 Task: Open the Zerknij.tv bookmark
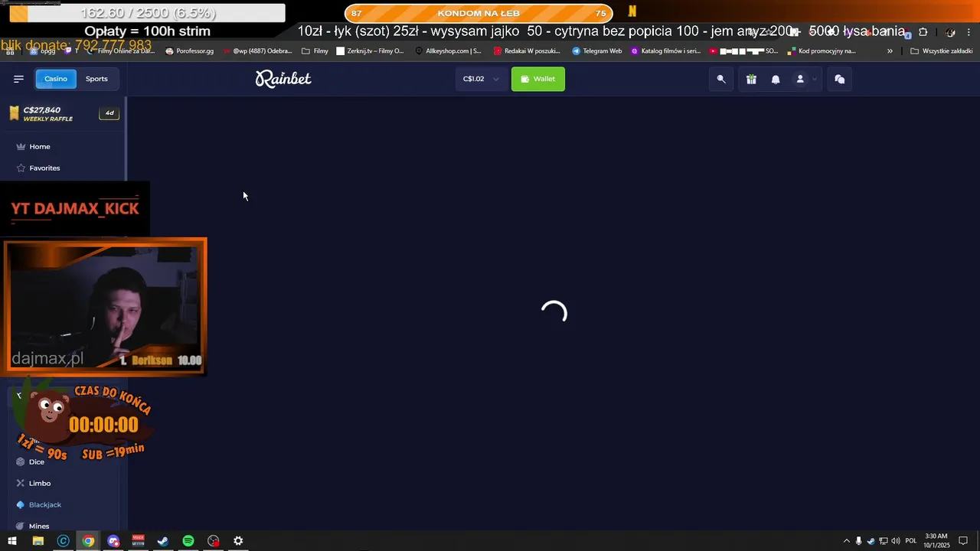[370, 51]
